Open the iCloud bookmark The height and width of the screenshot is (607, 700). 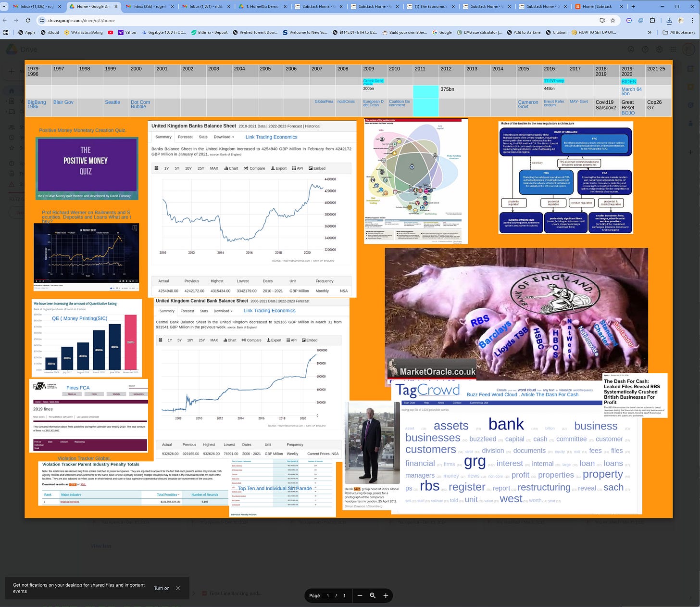pyautogui.click(x=50, y=32)
